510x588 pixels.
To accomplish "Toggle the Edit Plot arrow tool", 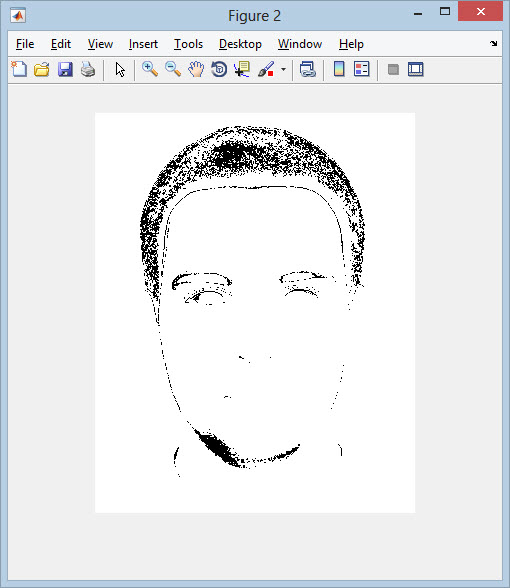I will click(120, 69).
